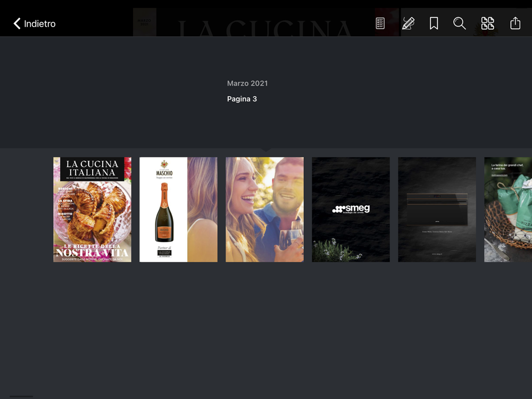Select the Maschio bottle ad page thumbnail
Image resolution: width=532 pixels, height=399 pixels.
[x=178, y=209]
